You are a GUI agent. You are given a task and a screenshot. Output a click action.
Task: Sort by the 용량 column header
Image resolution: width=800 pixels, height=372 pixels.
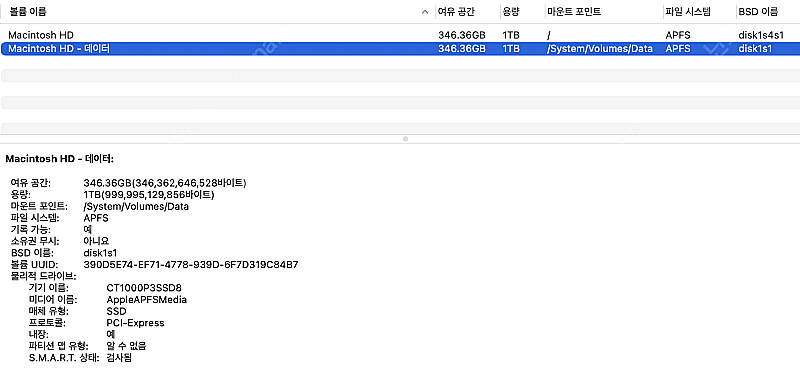[x=511, y=12]
